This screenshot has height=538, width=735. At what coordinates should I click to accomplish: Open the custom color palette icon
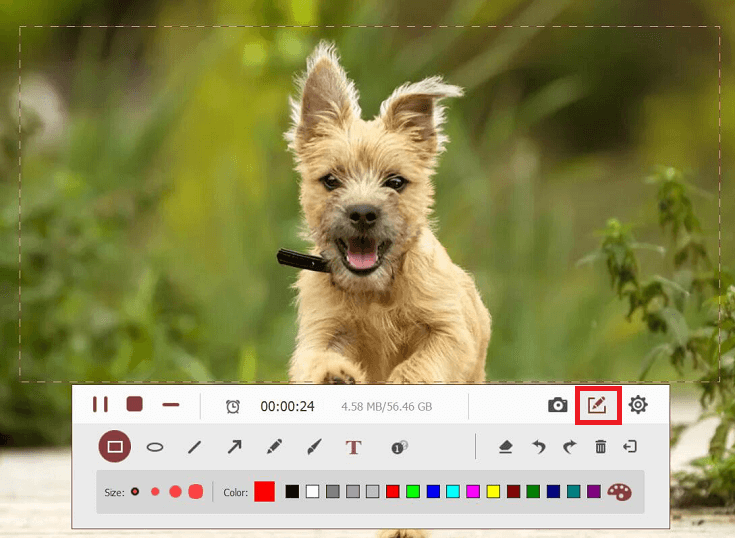620,492
